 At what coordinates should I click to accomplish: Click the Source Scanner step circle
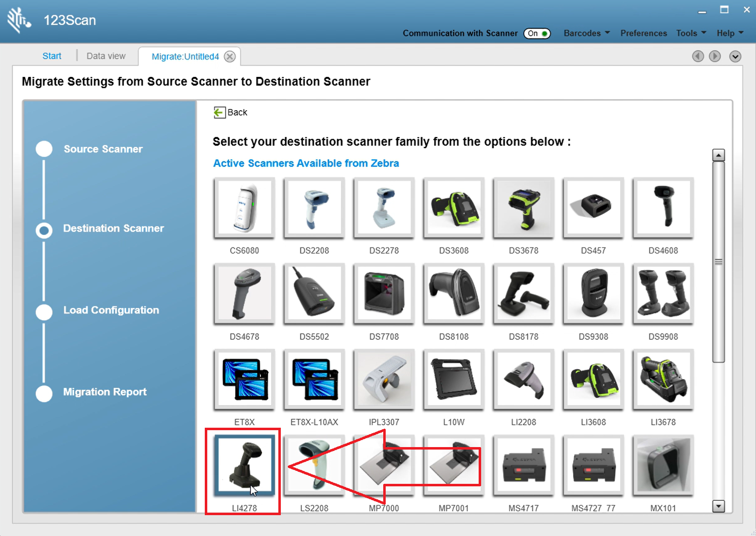coord(44,149)
